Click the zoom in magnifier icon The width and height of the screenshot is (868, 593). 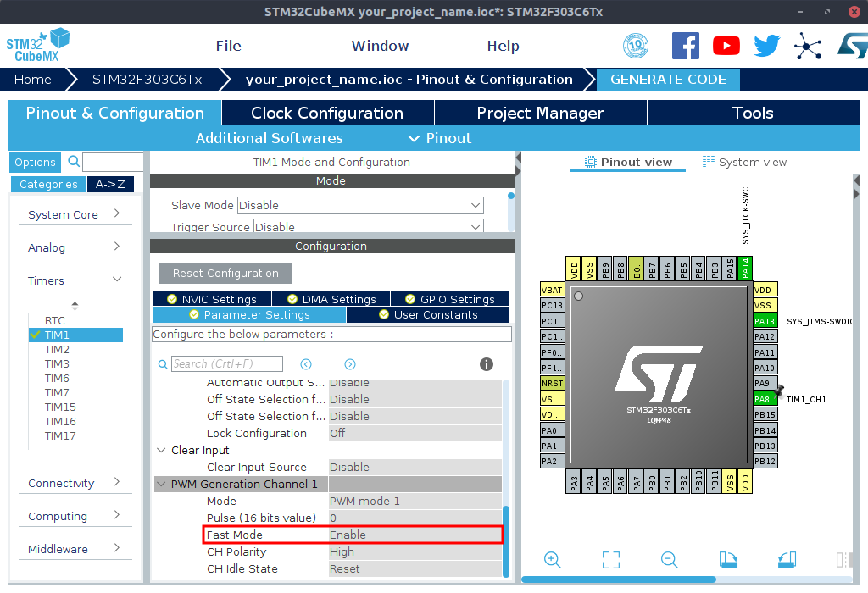553,559
